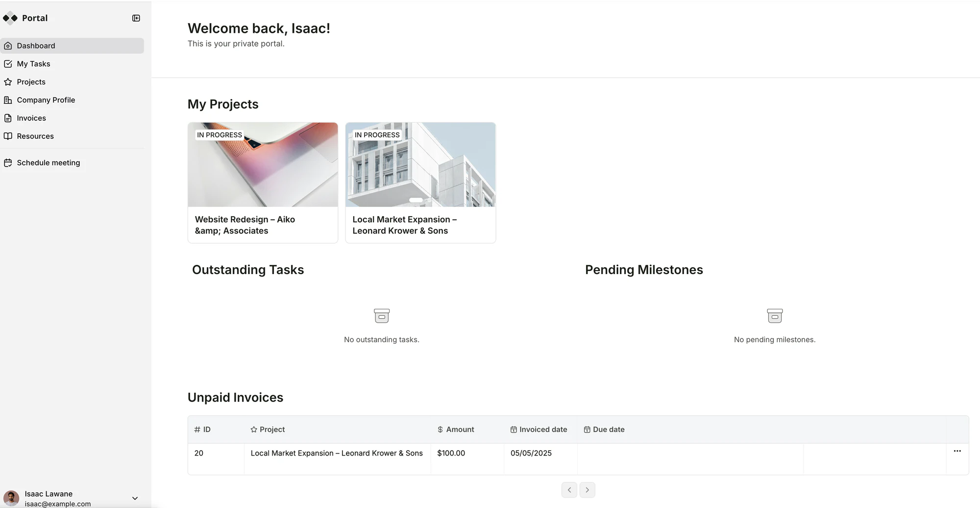Click the hash icon in ID column header

coord(197,430)
